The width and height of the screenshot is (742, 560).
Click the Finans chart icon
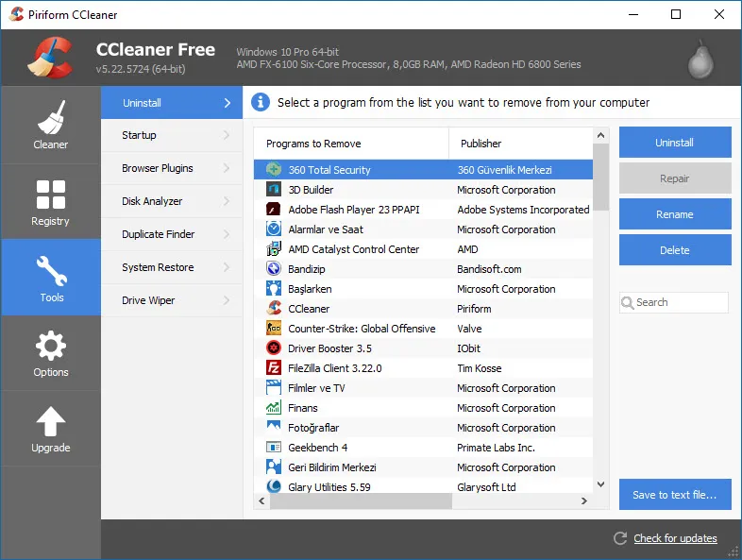click(x=274, y=408)
